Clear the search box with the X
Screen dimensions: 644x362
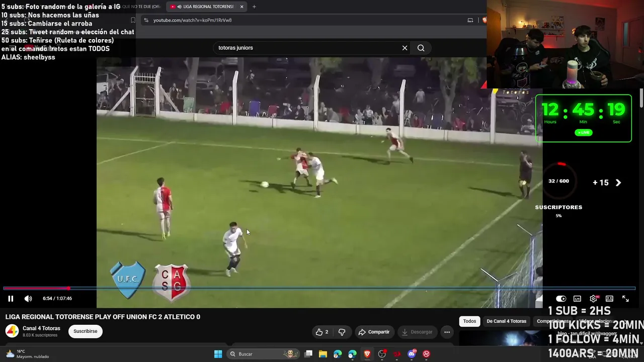405,48
